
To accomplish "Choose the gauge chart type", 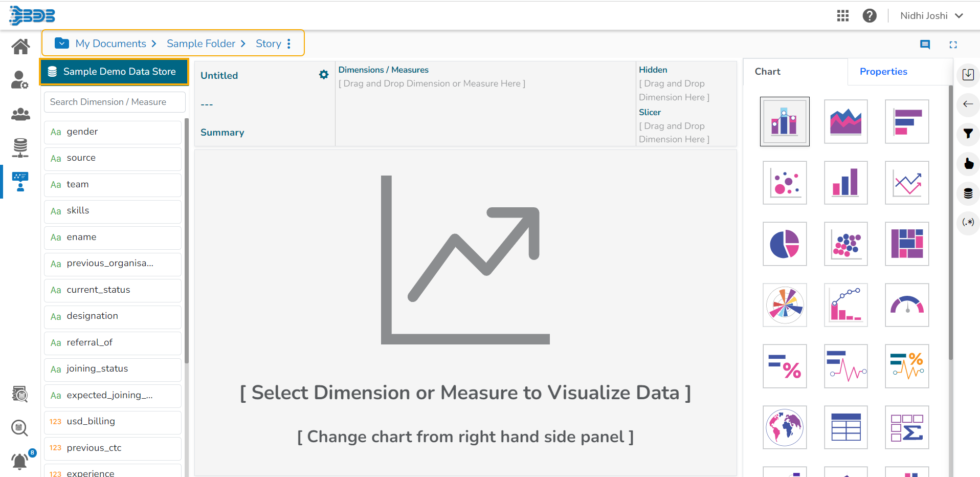I will (x=907, y=305).
